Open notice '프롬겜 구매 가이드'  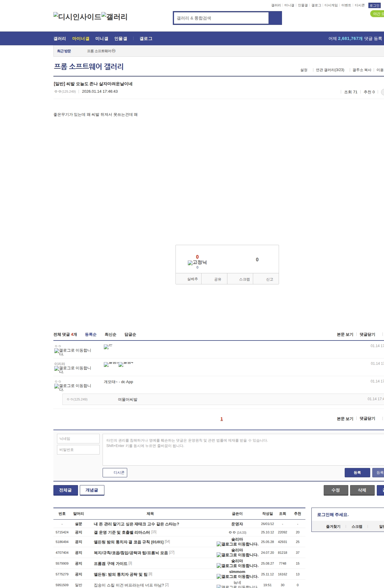[x=110, y=563]
